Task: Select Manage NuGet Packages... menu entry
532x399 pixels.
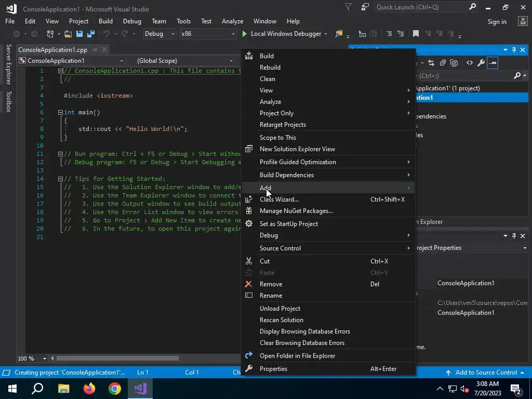Action: (x=328, y=211)
